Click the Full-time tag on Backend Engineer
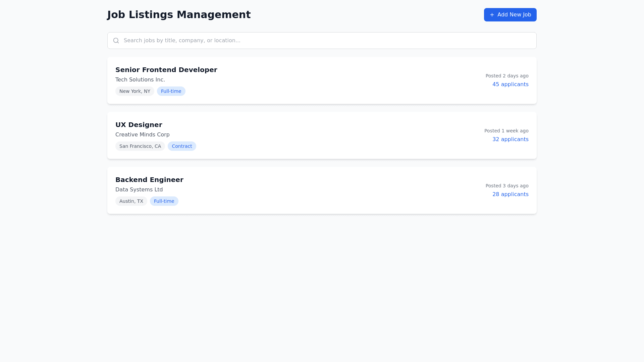644x362 pixels. click(164, 201)
